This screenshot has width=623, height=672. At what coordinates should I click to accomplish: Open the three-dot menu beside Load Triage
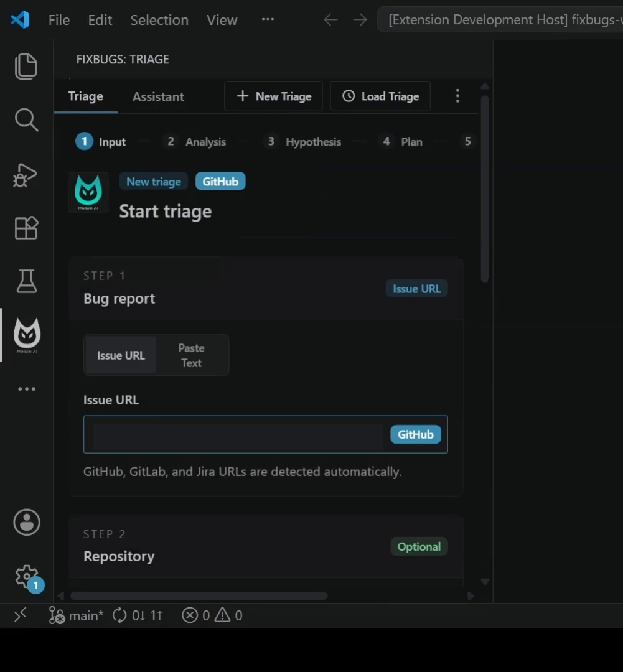click(457, 96)
